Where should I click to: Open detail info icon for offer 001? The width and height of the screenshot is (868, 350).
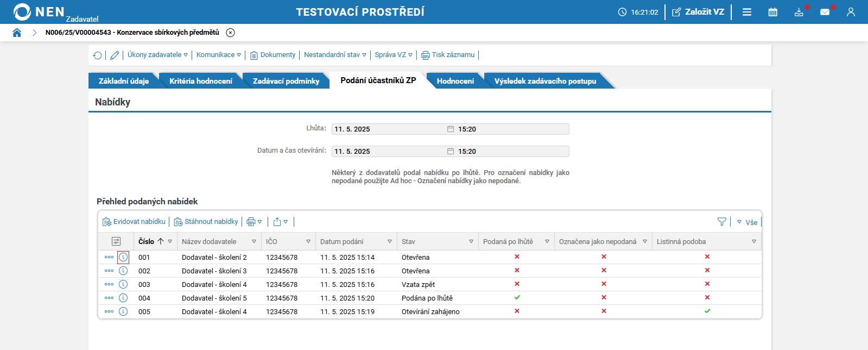tap(123, 257)
